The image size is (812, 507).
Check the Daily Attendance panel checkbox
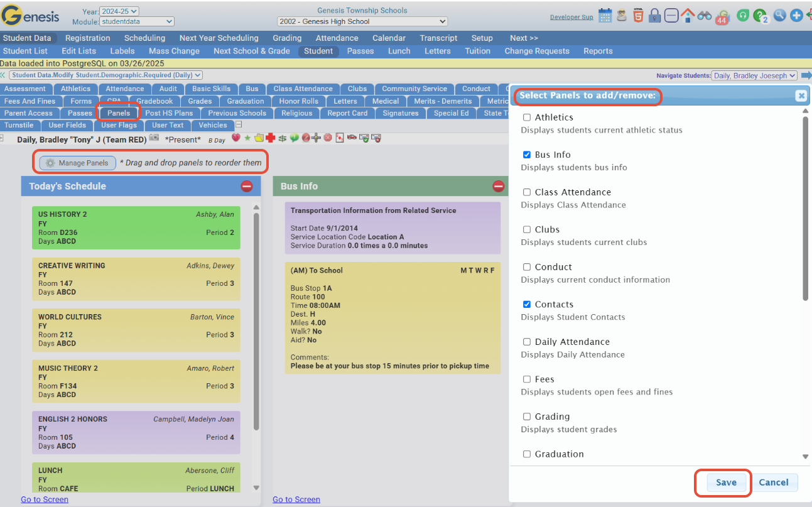coord(527,342)
